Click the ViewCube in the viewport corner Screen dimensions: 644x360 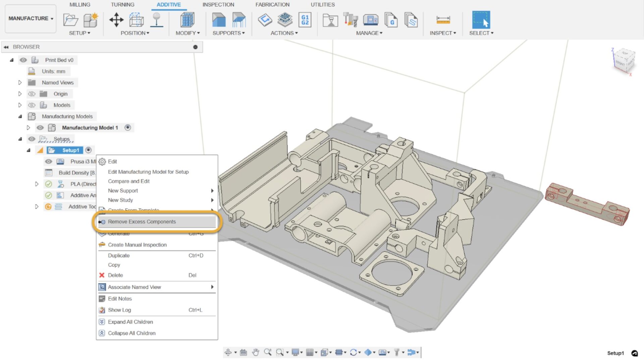click(x=624, y=61)
